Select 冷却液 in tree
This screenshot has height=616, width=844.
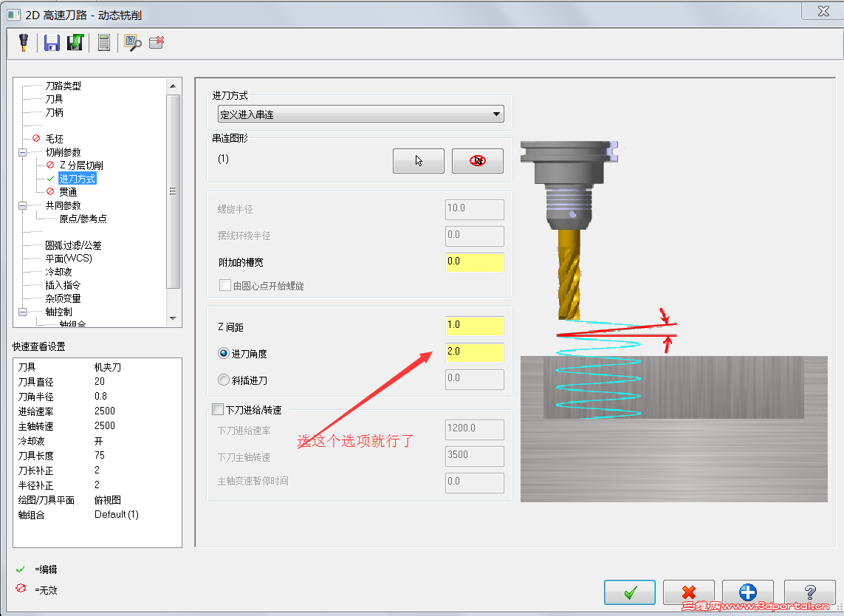(x=58, y=272)
